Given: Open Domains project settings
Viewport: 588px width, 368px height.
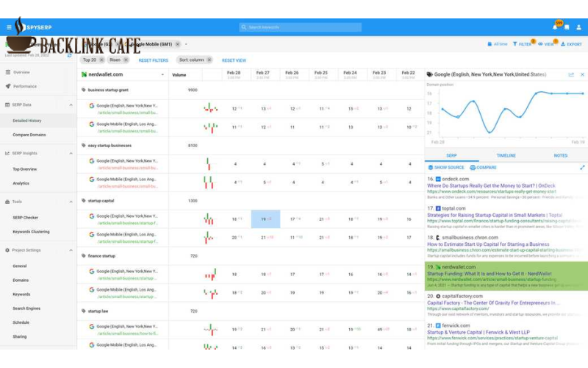Looking at the screenshot, I should click(x=21, y=280).
